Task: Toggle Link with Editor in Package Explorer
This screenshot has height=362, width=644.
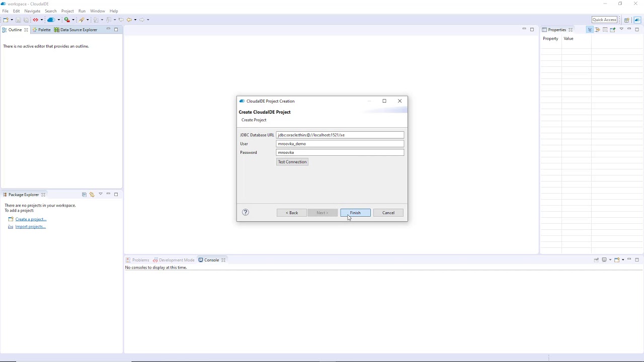Action: 92,195
